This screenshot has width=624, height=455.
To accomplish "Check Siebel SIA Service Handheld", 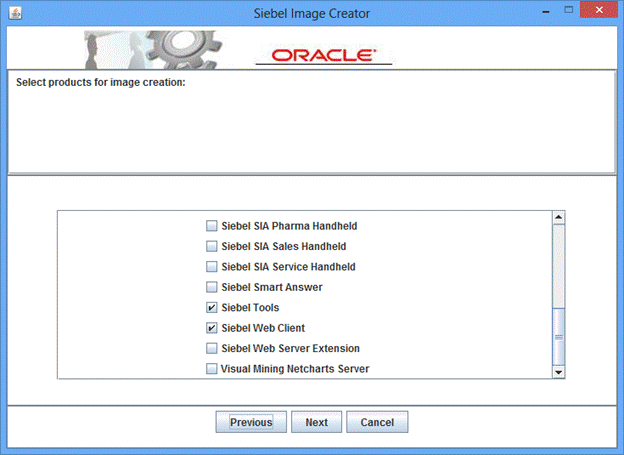I will (212, 267).
